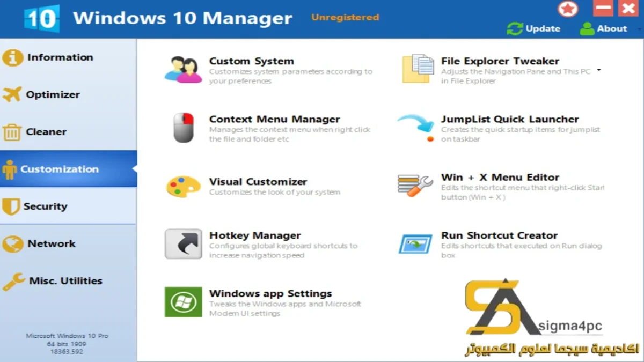Select the Customization tab

(x=68, y=169)
